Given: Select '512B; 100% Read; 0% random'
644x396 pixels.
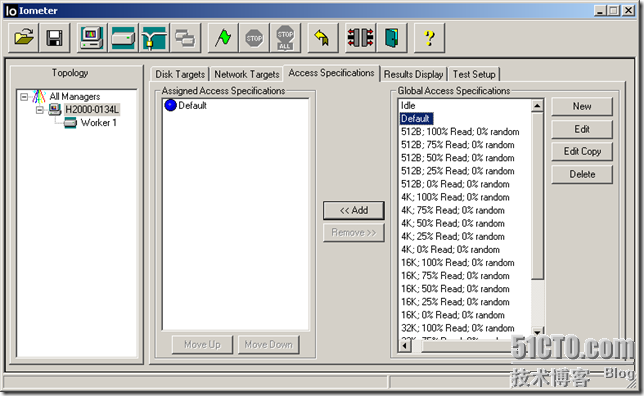Looking at the screenshot, I should 460,132.
